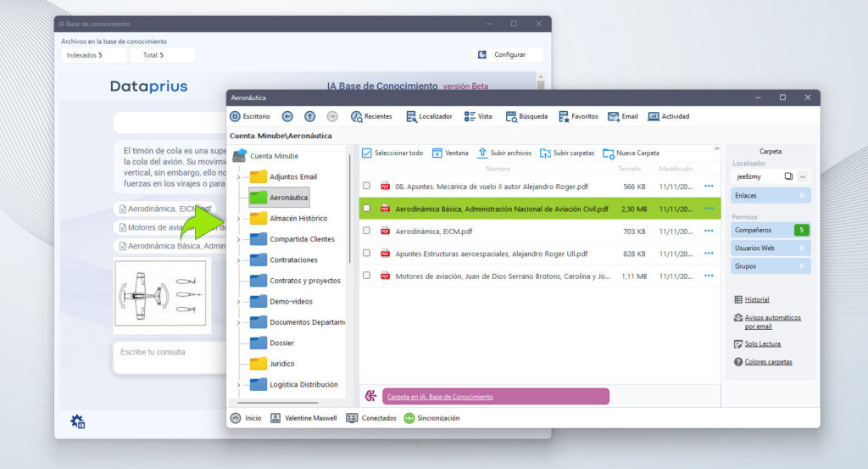Toggle the Seleccionar todo checkbox

click(x=367, y=154)
